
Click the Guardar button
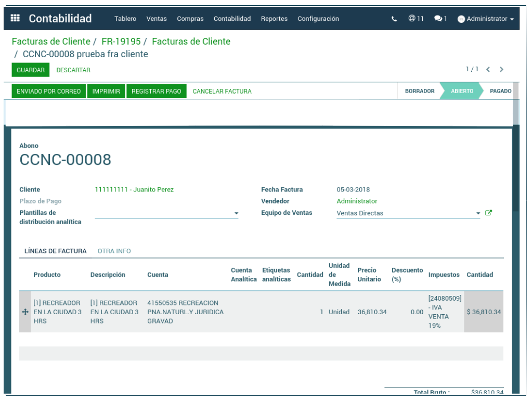pos(31,70)
